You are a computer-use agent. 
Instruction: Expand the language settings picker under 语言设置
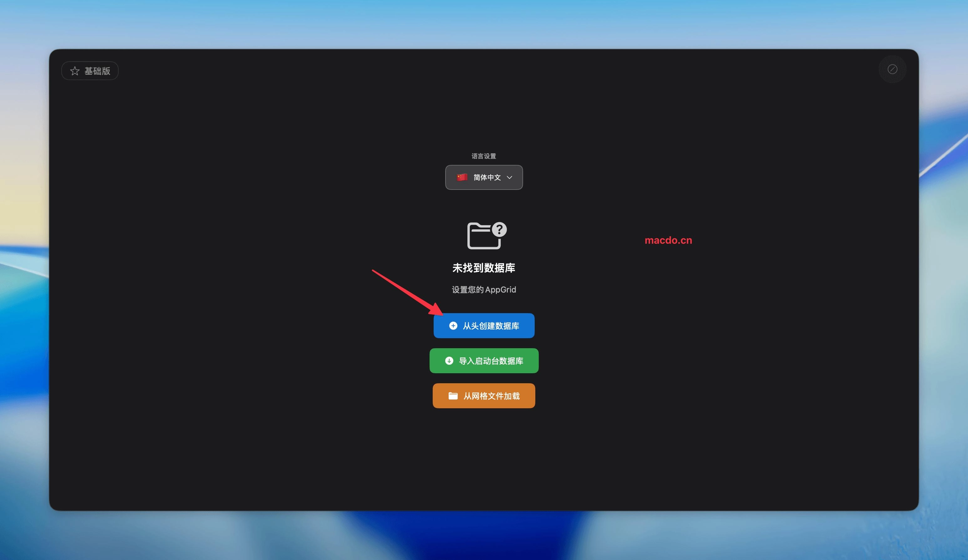[x=484, y=177]
